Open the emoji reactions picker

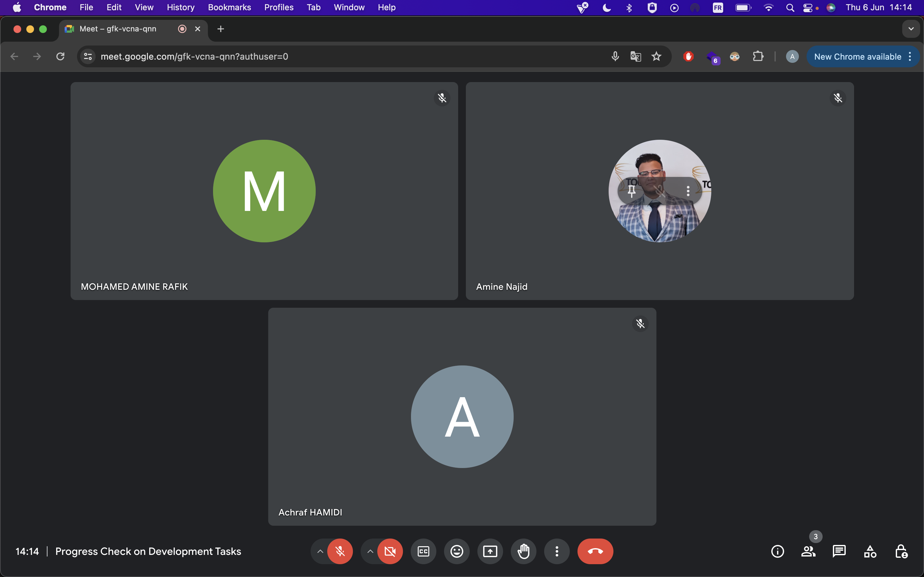(457, 551)
